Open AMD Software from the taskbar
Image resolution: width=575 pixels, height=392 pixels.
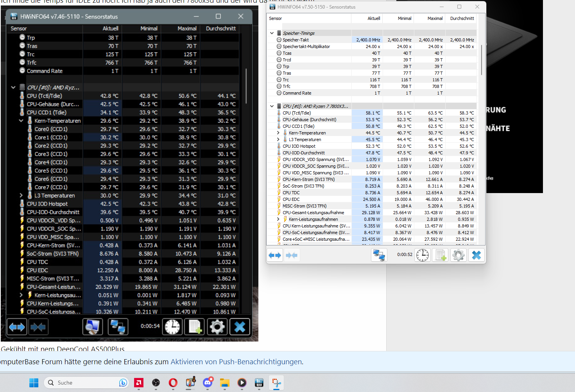(x=139, y=383)
